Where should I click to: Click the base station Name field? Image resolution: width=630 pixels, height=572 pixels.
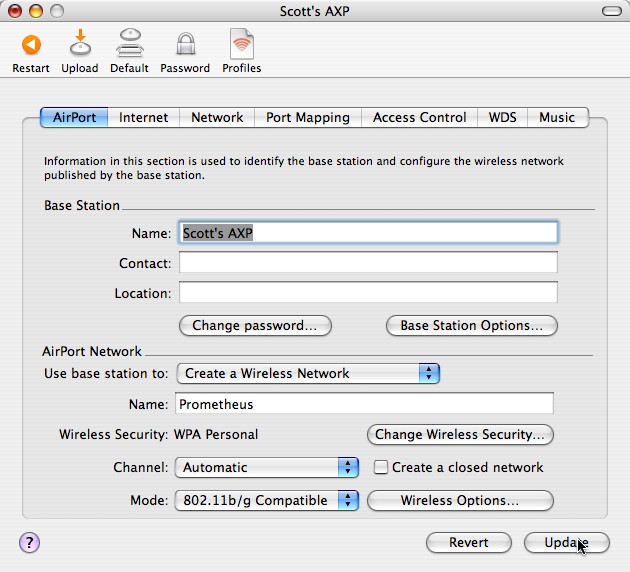(x=368, y=233)
